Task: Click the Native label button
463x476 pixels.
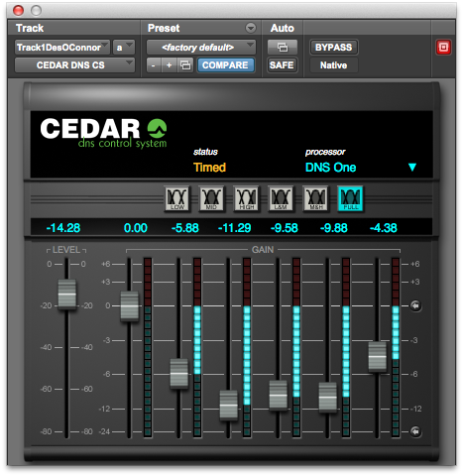Action: coord(333,65)
